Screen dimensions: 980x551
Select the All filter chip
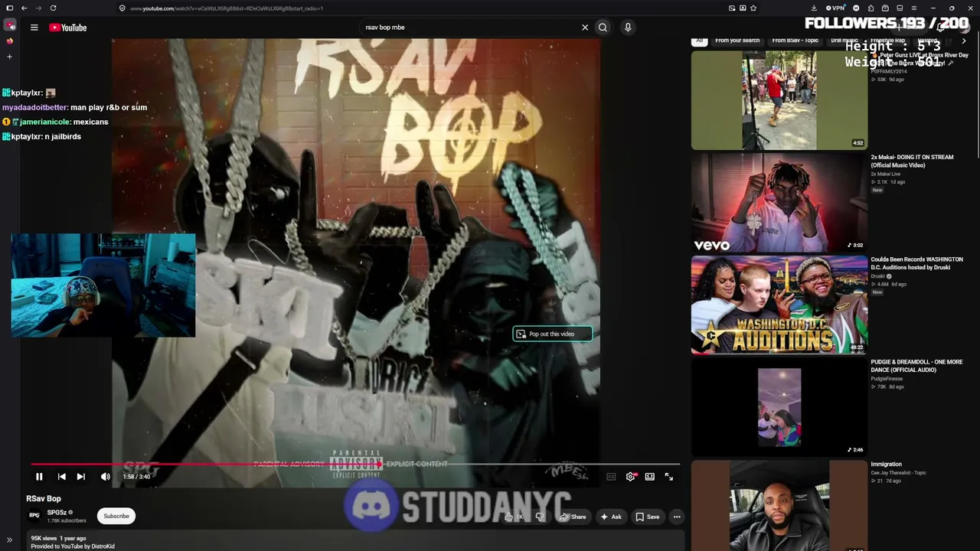click(698, 41)
